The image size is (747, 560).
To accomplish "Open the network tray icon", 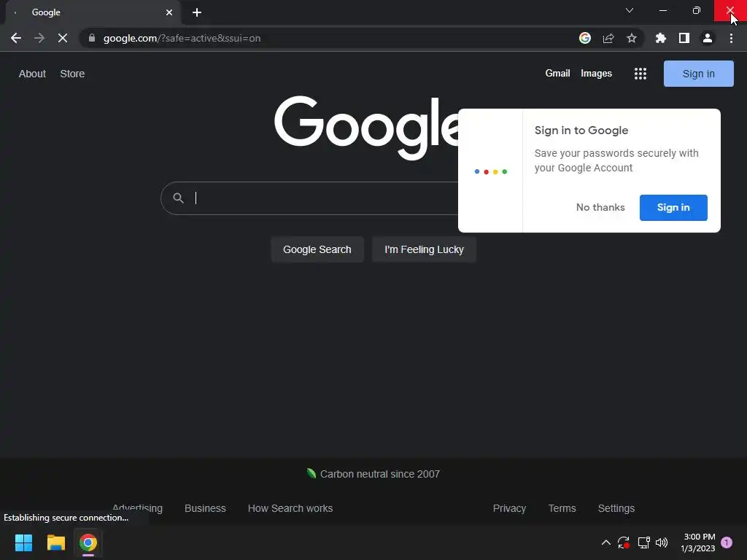I will [643, 542].
